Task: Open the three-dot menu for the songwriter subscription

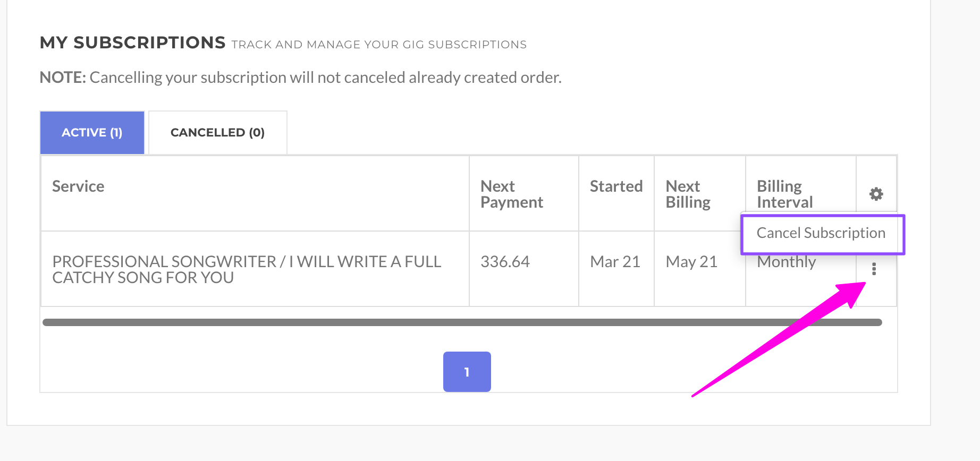Action: click(x=874, y=269)
